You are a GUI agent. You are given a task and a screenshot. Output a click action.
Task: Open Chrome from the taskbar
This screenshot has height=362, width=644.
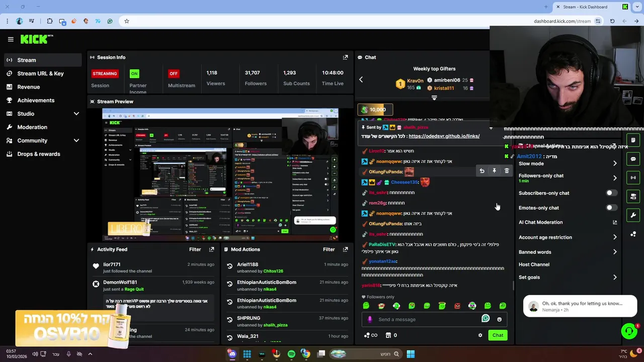(x=305, y=354)
